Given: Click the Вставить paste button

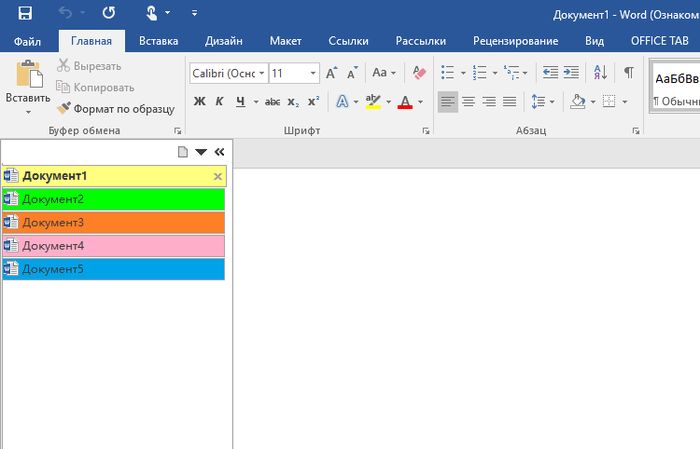Looking at the screenshot, I should click(x=28, y=84).
